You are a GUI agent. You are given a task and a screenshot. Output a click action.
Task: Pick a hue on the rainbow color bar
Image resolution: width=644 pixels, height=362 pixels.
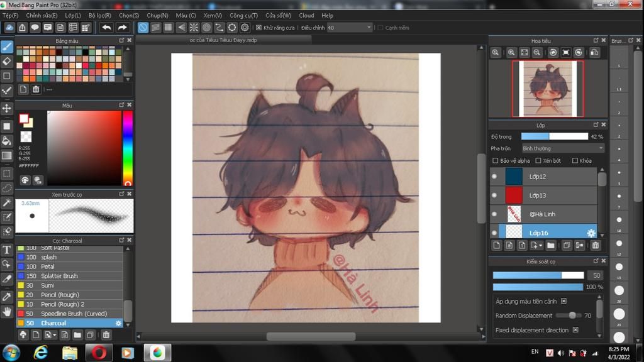coord(128,148)
